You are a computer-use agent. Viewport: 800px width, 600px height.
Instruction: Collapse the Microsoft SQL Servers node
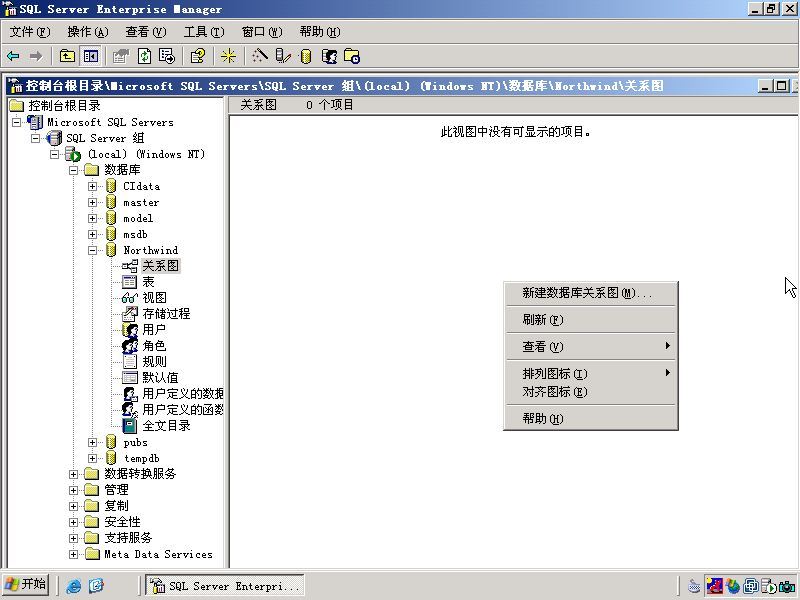[x=17, y=122]
